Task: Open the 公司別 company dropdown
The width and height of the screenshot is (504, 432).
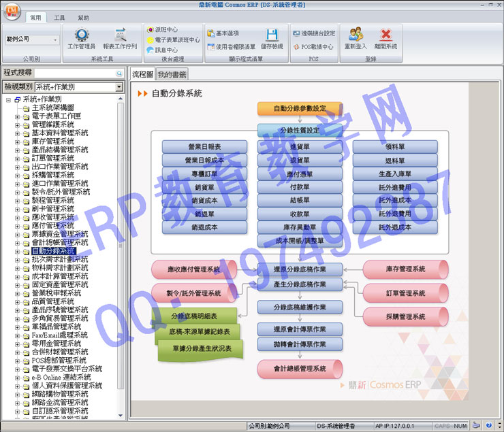Action: pyautogui.click(x=55, y=39)
